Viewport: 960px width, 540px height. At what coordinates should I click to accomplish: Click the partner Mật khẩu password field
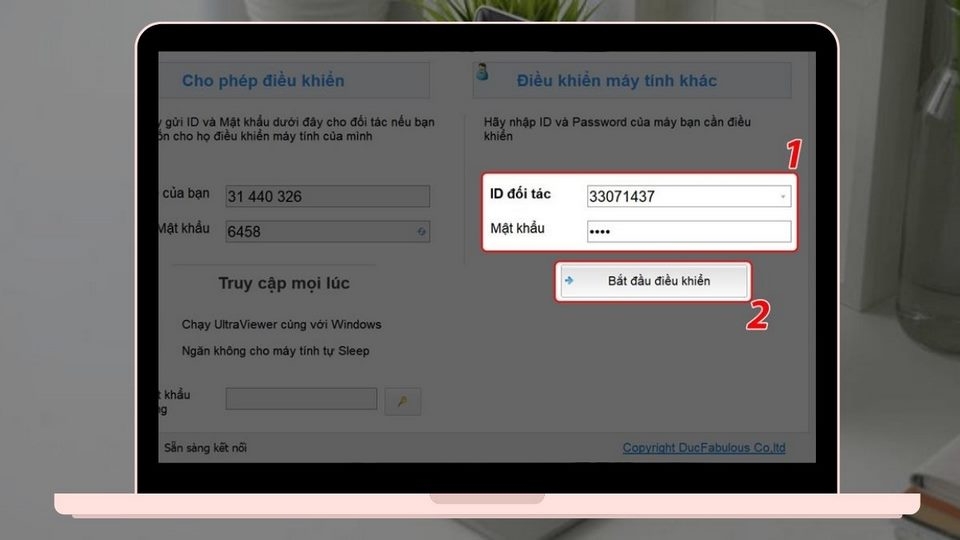pos(689,231)
